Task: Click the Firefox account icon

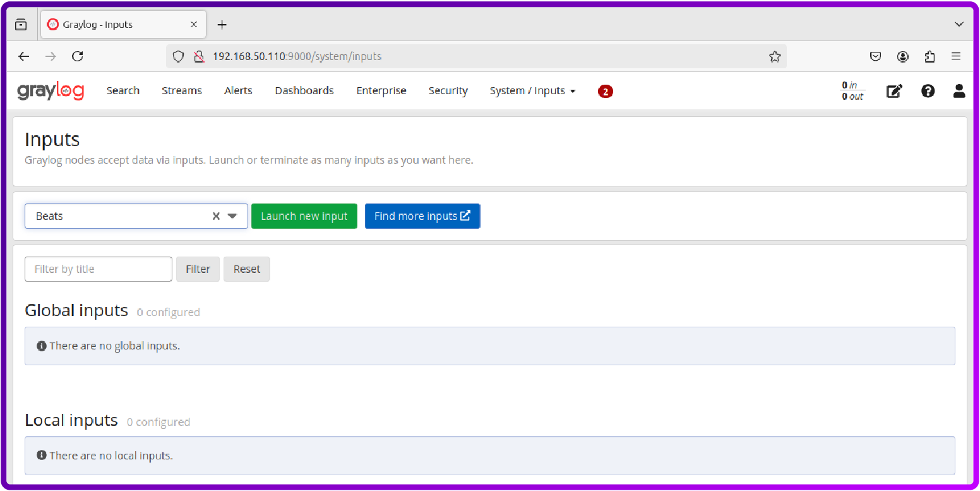Action: click(x=902, y=56)
